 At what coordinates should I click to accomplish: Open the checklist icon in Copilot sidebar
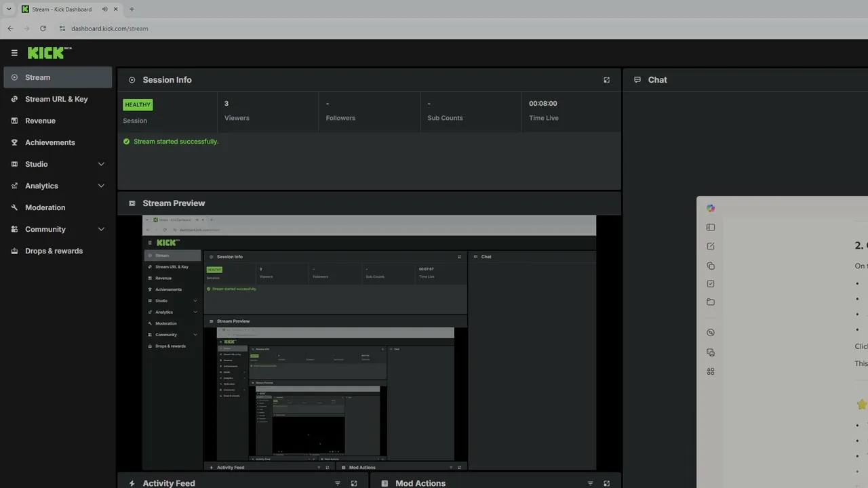tap(711, 284)
